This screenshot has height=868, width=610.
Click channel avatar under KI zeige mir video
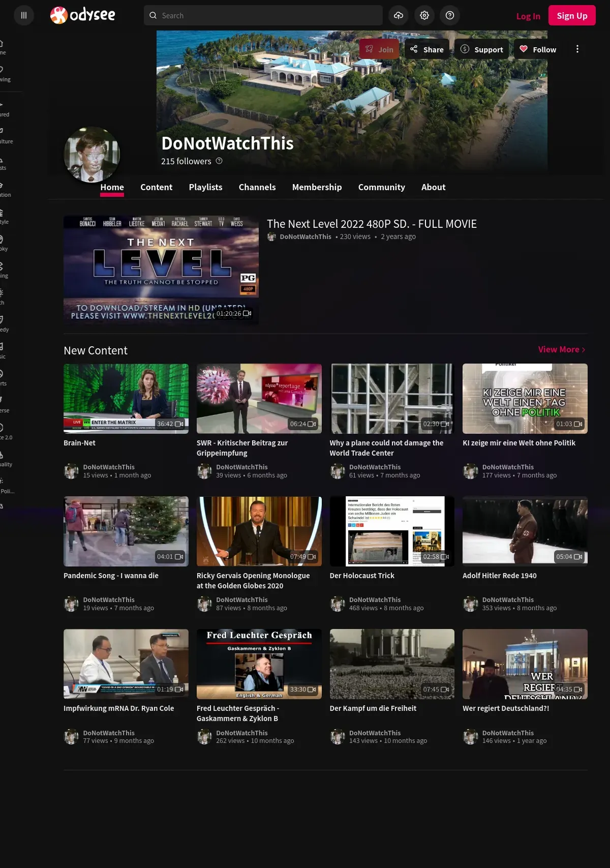[x=470, y=471]
